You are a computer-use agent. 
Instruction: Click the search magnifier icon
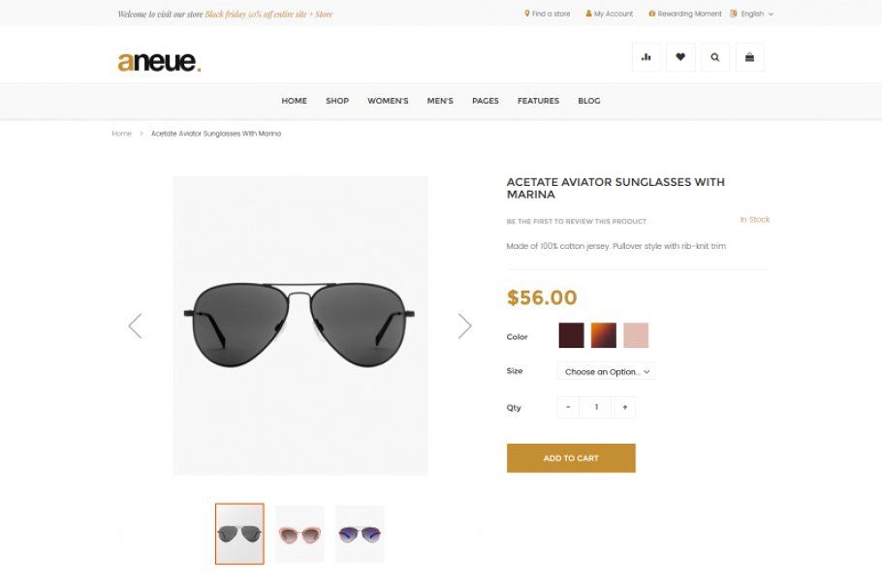coord(715,57)
